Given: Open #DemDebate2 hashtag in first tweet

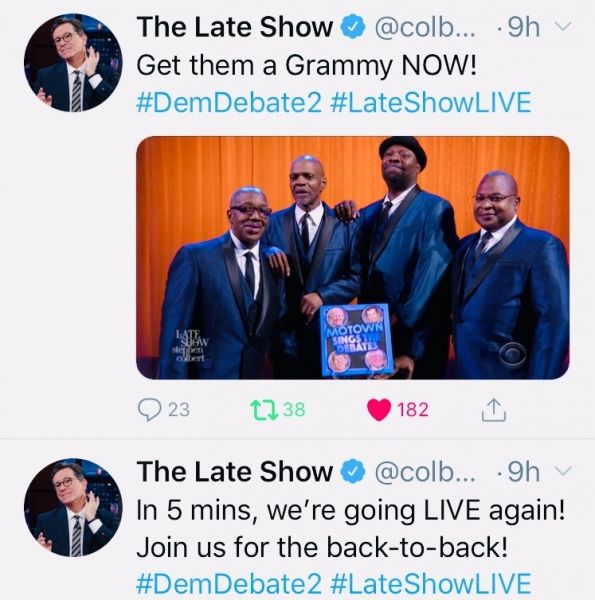Looking at the screenshot, I should pos(229,103).
